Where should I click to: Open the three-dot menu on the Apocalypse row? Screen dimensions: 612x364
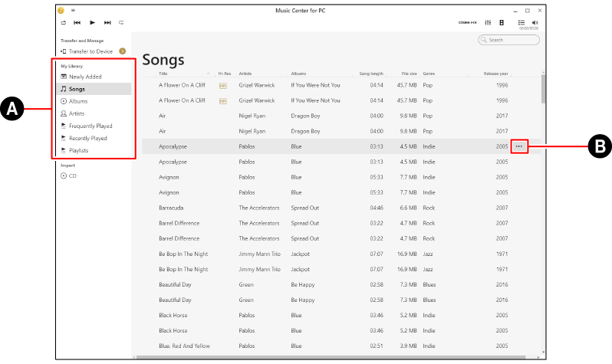(x=519, y=146)
